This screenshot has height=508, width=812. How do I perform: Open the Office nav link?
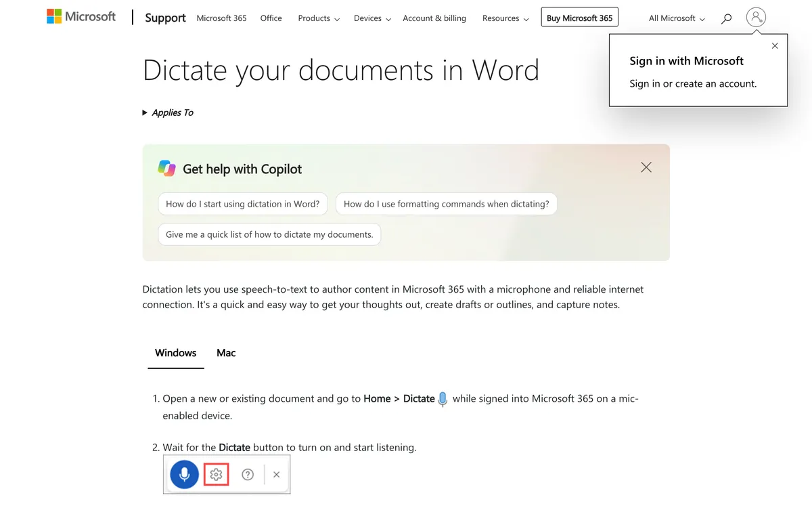[271, 18]
